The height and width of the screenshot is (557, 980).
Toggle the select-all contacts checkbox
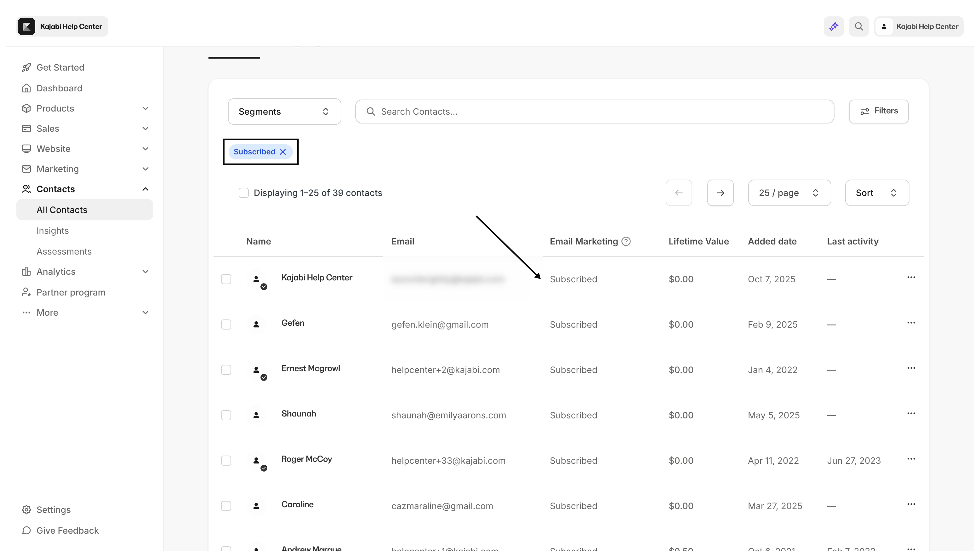[x=243, y=193]
